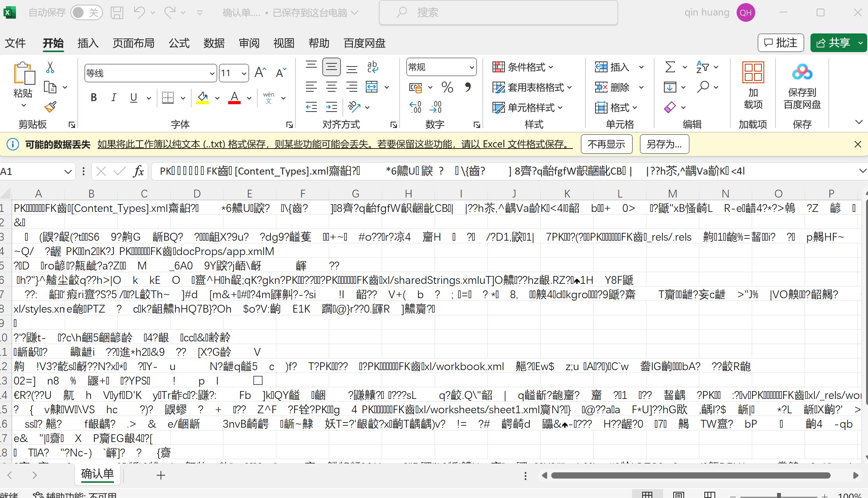Click the Format Painter brush icon
This screenshot has width=868, height=498.
pos(50,107)
